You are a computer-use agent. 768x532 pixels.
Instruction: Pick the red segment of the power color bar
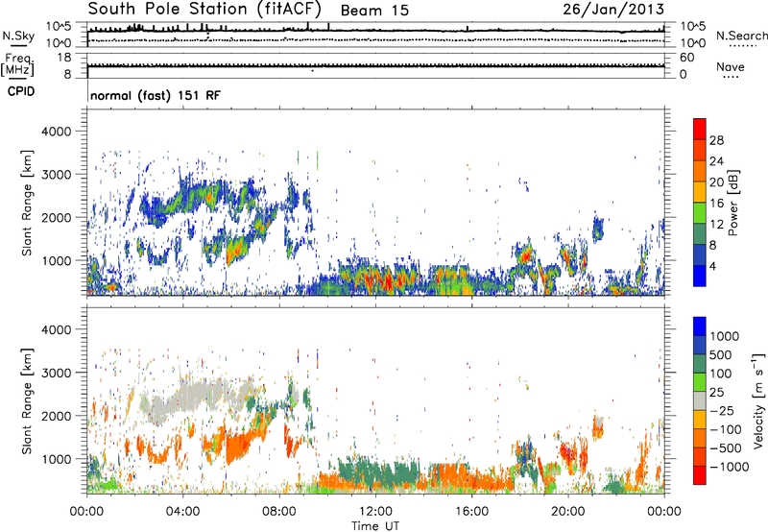[700, 129]
